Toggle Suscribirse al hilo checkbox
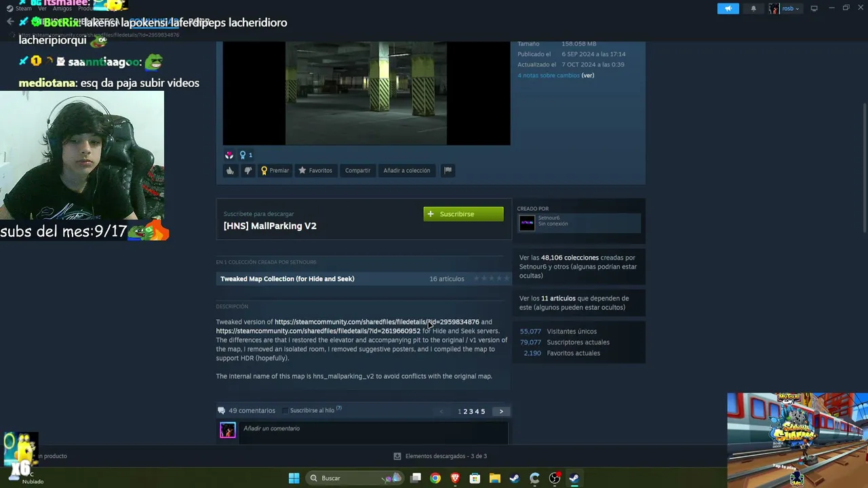 click(x=285, y=411)
